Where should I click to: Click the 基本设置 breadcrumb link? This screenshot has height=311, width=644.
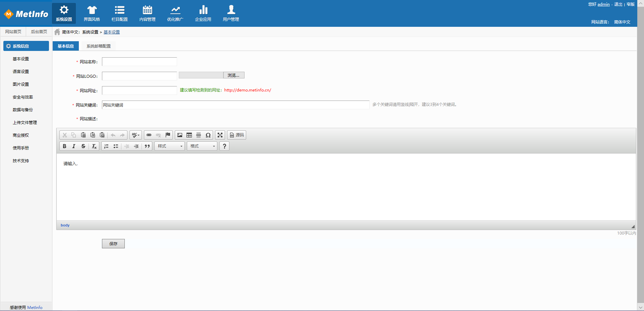pyautogui.click(x=112, y=32)
